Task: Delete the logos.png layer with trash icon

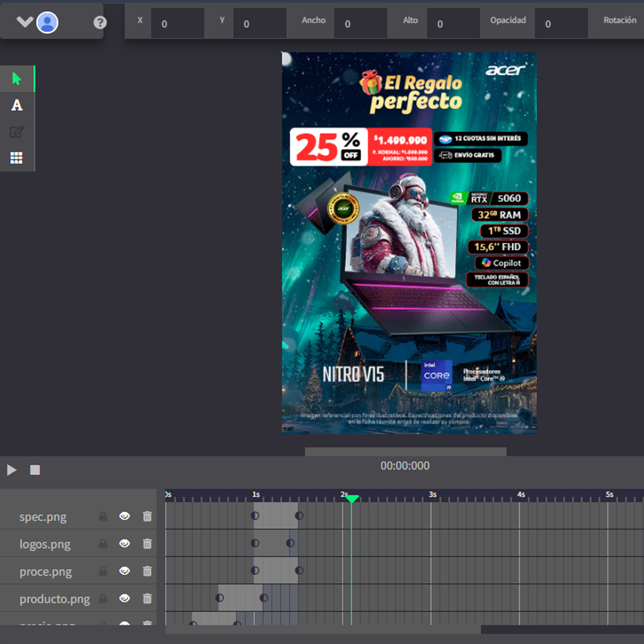Action: click(147, 543)
